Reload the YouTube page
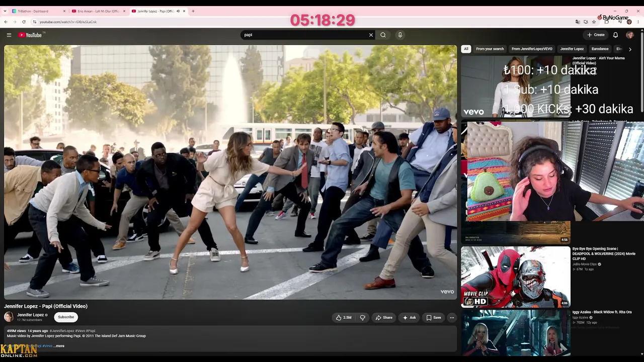 (x=24, y=22)
